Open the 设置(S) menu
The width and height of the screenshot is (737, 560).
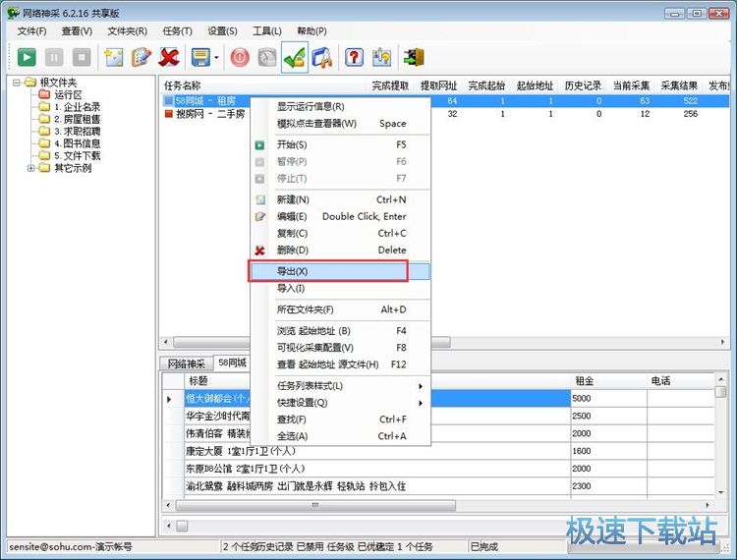click(x=222, y=31)
